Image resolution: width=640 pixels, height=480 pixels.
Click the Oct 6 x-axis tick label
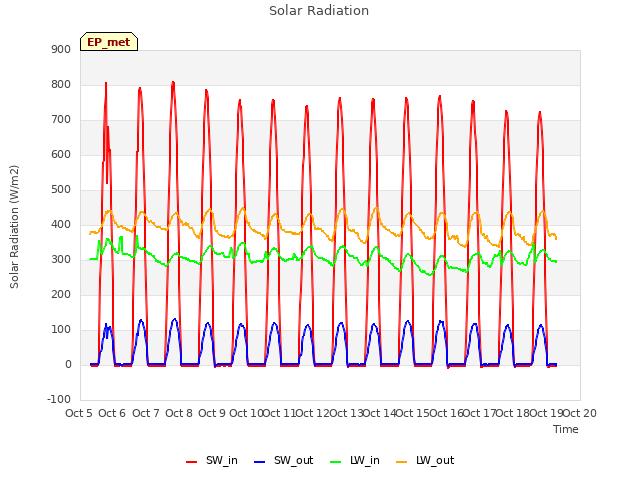click(112, 413)
